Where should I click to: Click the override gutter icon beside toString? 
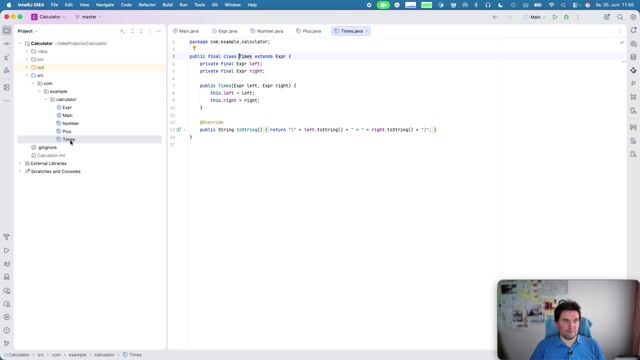179,130
